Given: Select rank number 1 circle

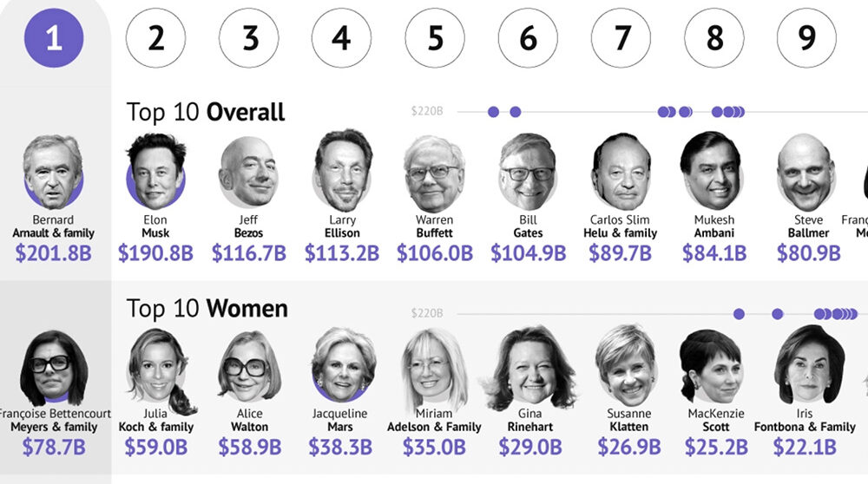Looking at the screenshot, I should [54, 37].
